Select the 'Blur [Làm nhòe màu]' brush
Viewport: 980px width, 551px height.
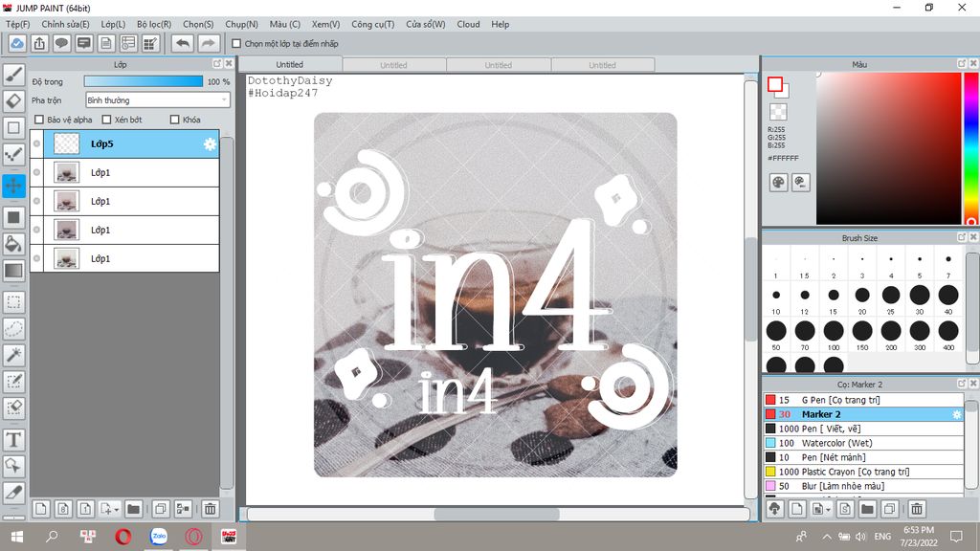(864, 486)
